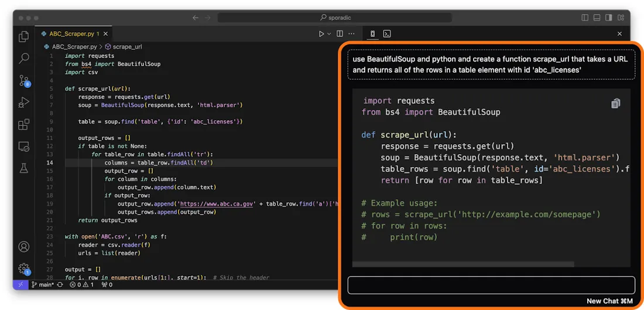Click 'with open('ABC.csv', 'r') as f:' line
This screenshot has width=644, height=310.
tap(116, 236)
